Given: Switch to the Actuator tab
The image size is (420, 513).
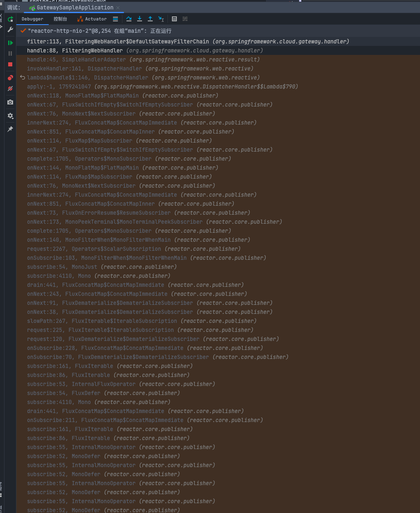Looking at the screenshot, I should 92,19.
